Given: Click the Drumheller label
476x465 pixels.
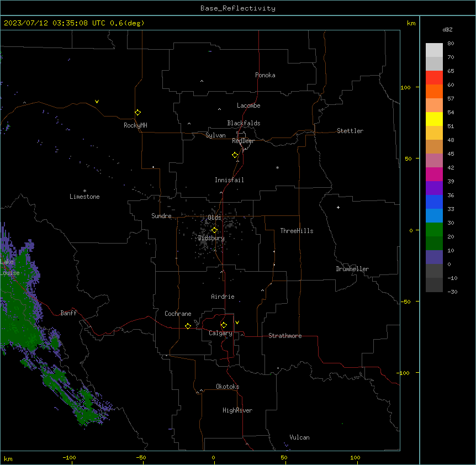Looking at the screenshot, I should 352,269.
